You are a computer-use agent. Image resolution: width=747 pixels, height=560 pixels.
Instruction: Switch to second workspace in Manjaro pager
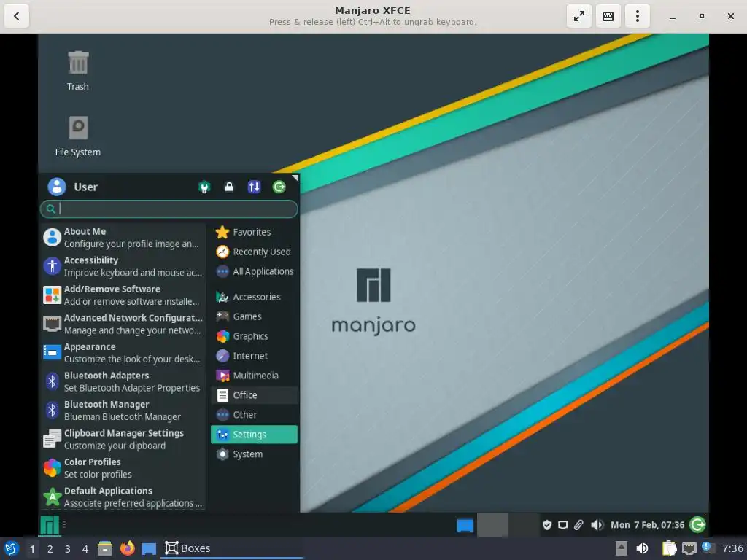(524, 525)
